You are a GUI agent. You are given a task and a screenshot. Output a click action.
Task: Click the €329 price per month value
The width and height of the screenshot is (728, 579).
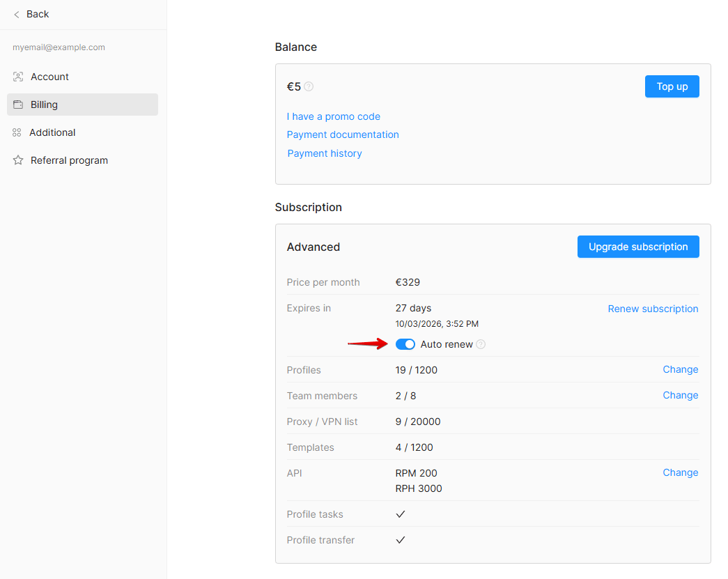click(408, 282)
